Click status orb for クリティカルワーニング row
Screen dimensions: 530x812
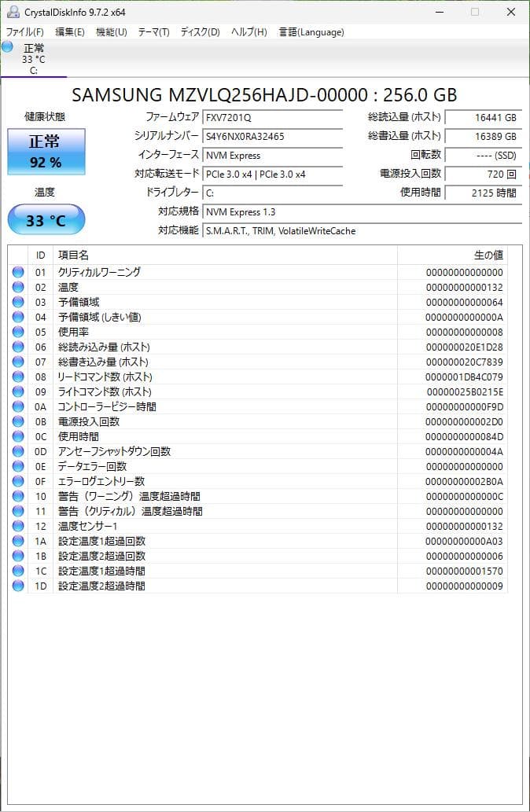(18, 272)
